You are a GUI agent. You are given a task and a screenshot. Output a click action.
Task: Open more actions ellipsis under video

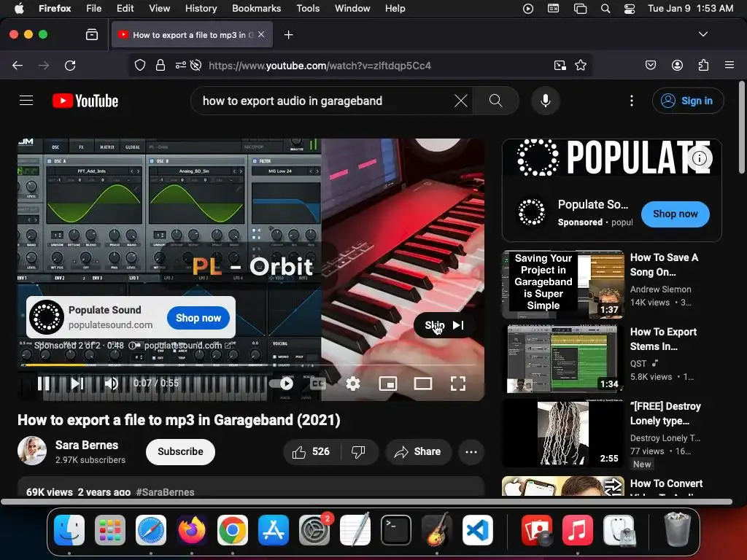tap(471, 451)
